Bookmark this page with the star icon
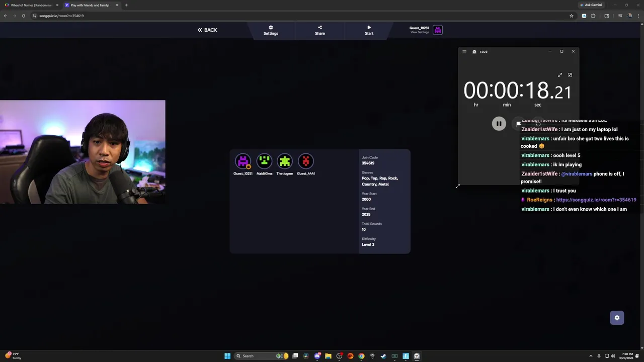644x362 pixels. 572,16
